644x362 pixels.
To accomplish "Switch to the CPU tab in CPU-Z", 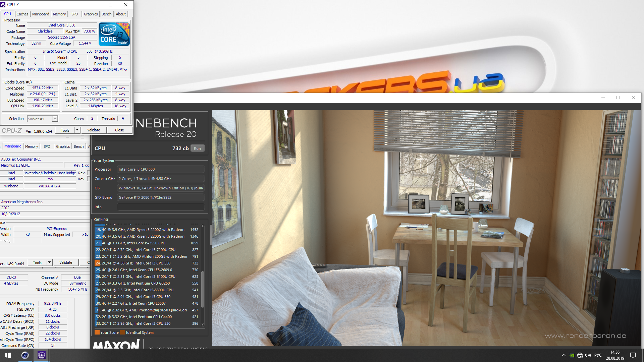I will (7, 14).
